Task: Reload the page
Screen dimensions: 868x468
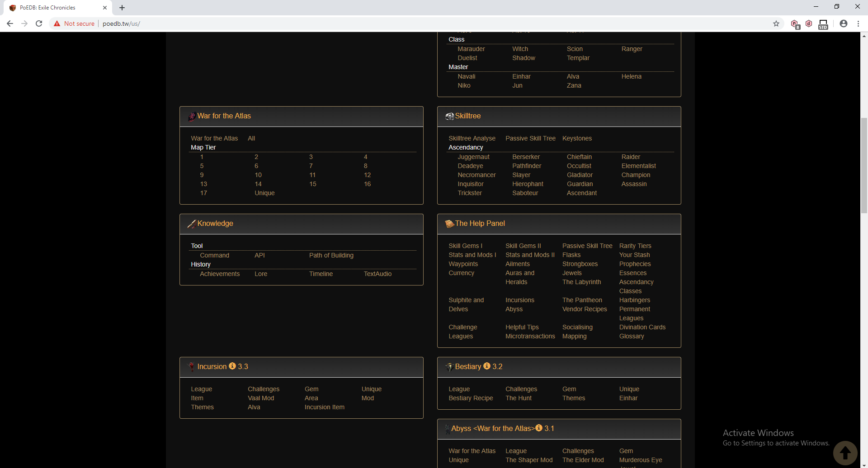Action: [39, 23]
